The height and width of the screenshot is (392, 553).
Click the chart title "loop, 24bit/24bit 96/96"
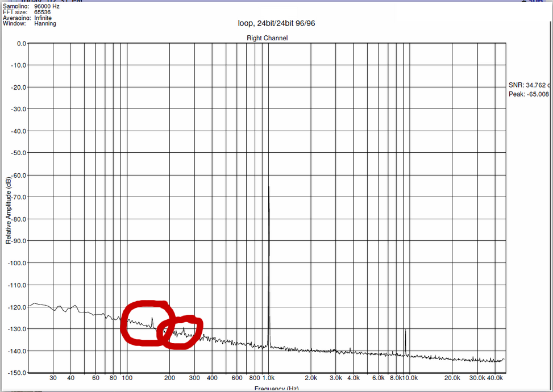coord(276,24)
